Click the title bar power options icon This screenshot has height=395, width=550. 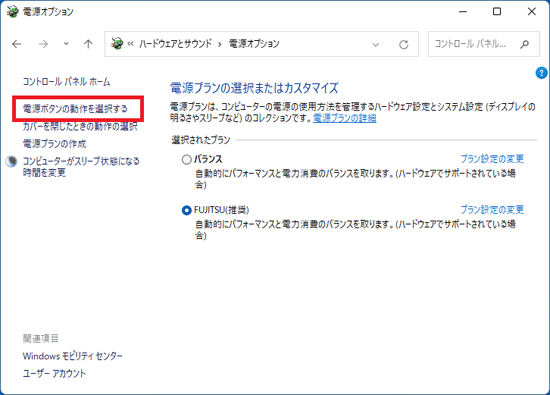12,11
